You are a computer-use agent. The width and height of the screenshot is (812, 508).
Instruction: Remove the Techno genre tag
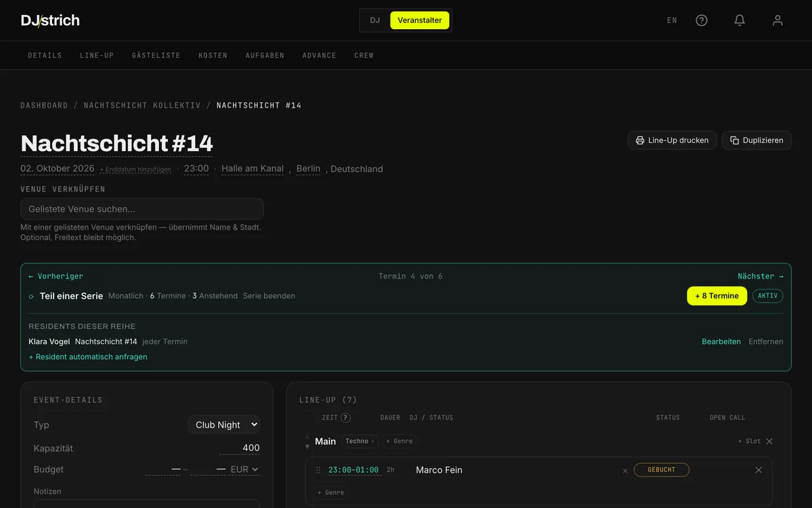click(372, 442)
